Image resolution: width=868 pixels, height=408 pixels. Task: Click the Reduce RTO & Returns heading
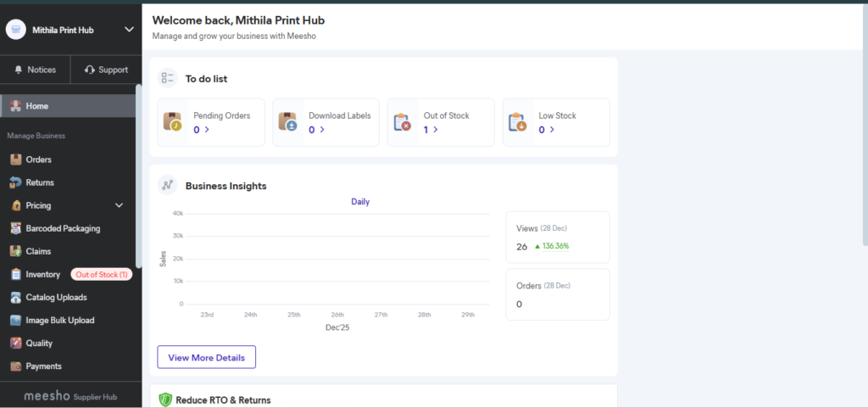(x=223, y=400)
